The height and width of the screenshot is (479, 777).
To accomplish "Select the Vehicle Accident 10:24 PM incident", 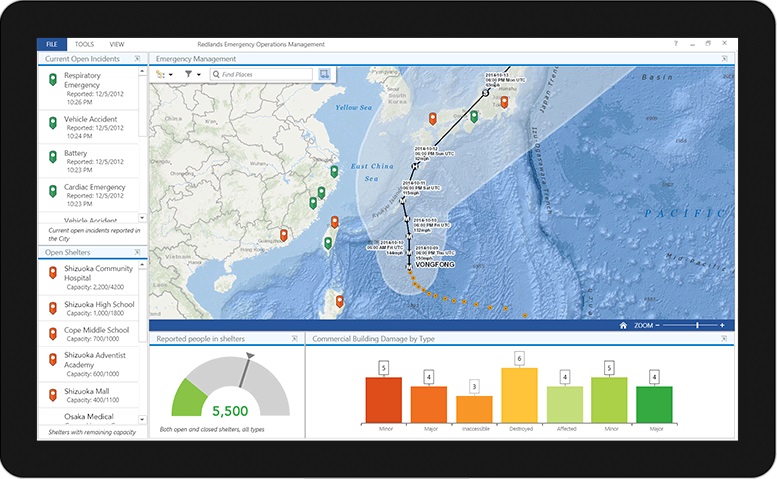I will click(88, 127).
